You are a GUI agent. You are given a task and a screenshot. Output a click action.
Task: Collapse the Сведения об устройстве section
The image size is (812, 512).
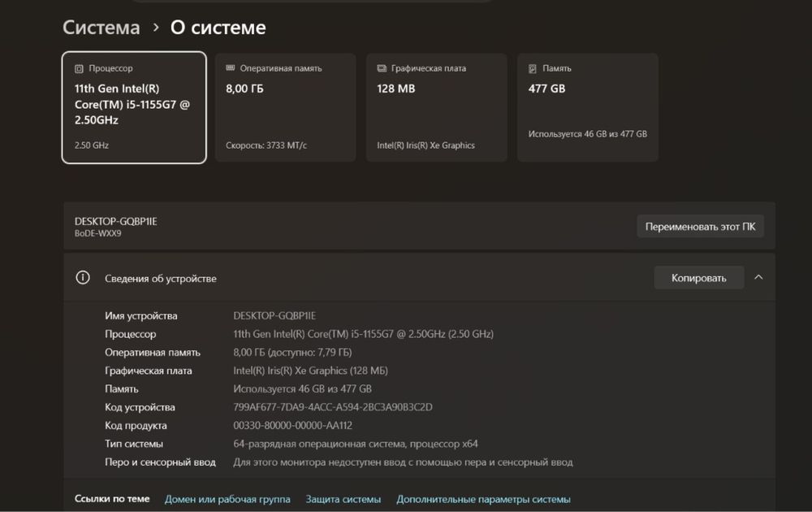[x=758, y=277]
